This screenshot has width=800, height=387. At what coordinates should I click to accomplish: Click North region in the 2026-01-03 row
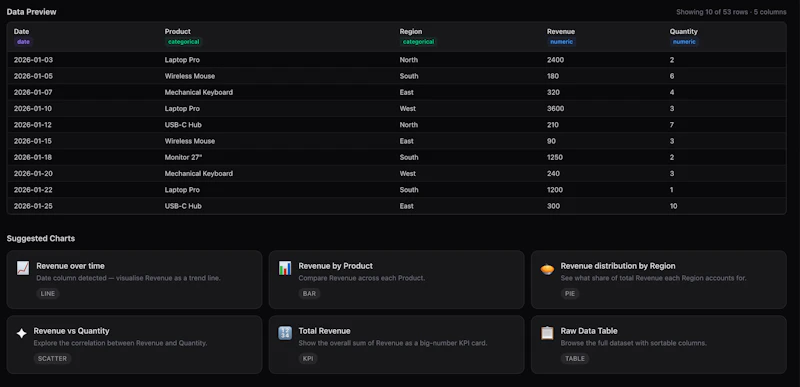pyautogui.click(x=409, y=60)
